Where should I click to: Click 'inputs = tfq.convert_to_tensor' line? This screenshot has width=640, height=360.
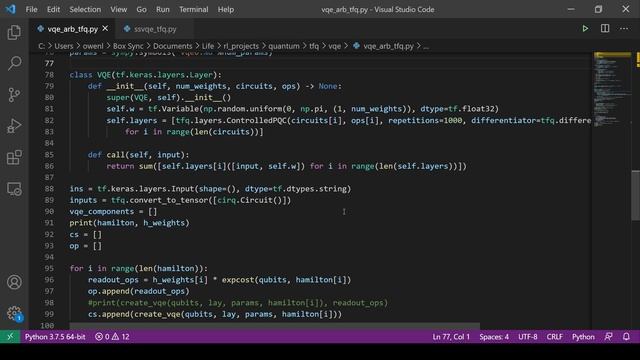point(180,200)
